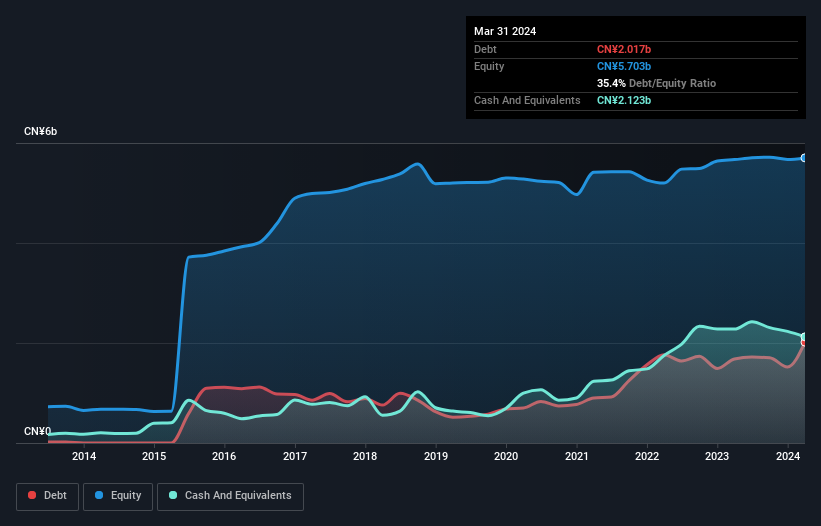Toggle the Equity legend button
821x526 pixels.
point(118,496)
